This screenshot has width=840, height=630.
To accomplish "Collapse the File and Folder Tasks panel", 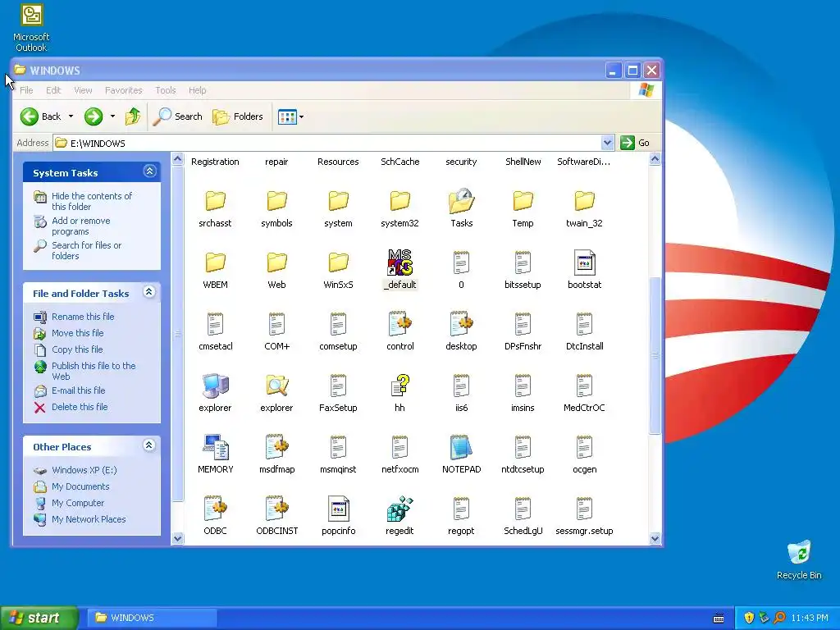I will [x=149, y=292].
